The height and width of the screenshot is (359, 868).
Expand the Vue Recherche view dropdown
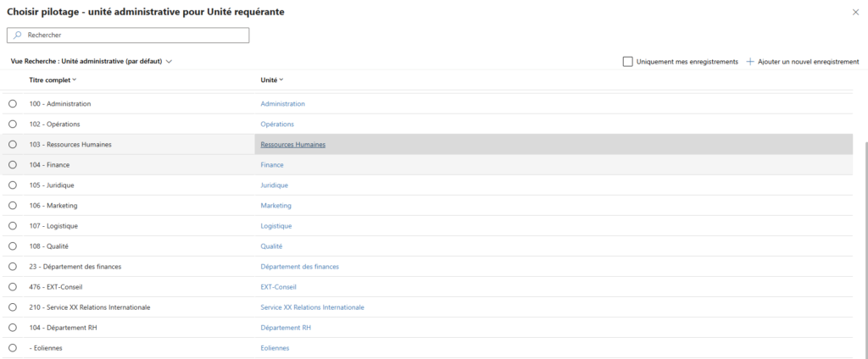170,62
